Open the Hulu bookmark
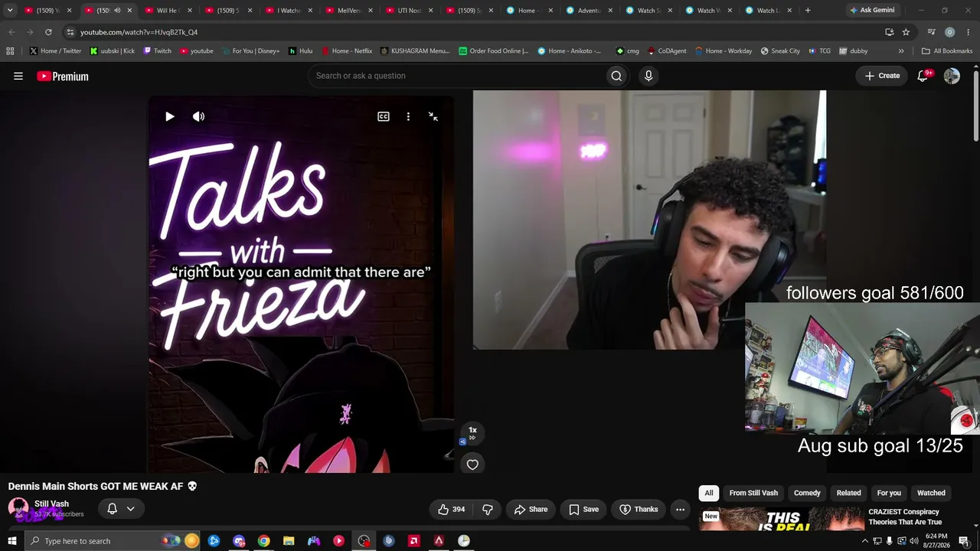Image resolution: width=980 pixels, height=551 pixels. pos(300,51)
